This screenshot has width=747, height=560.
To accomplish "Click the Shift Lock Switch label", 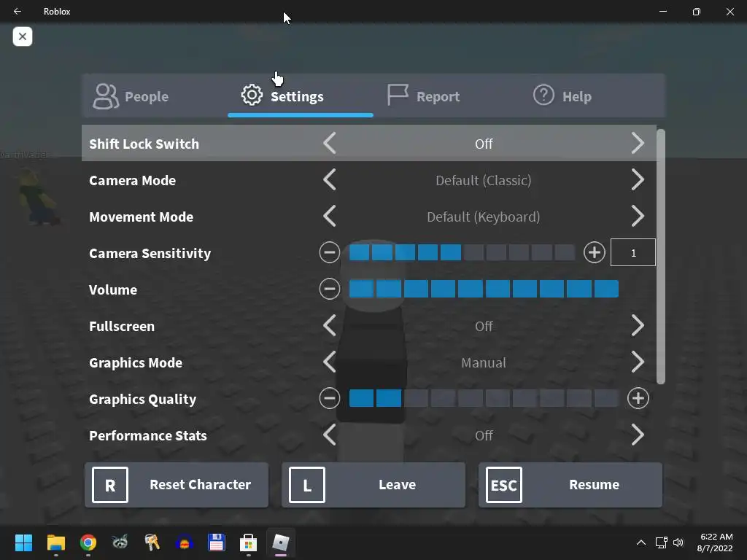I will click(144, 144).
